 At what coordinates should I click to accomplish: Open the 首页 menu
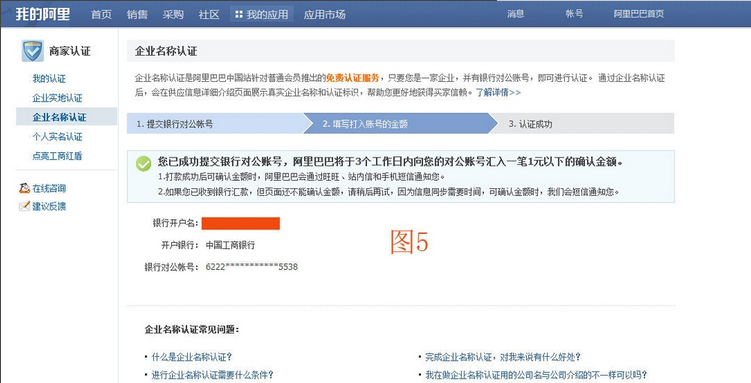102,14
